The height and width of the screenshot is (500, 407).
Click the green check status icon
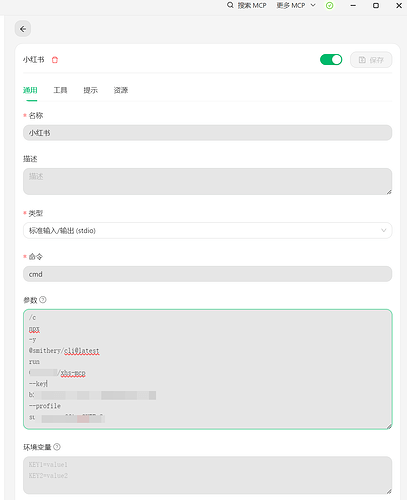click(329, 6)
